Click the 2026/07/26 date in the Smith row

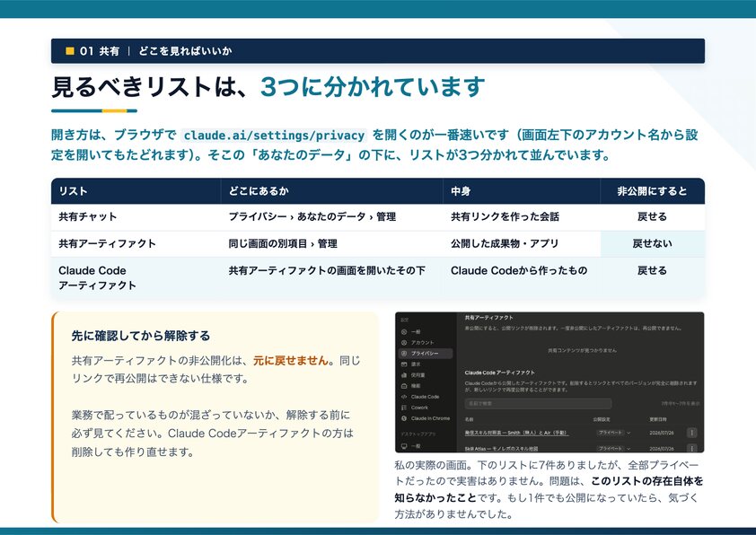coord(662,433)
